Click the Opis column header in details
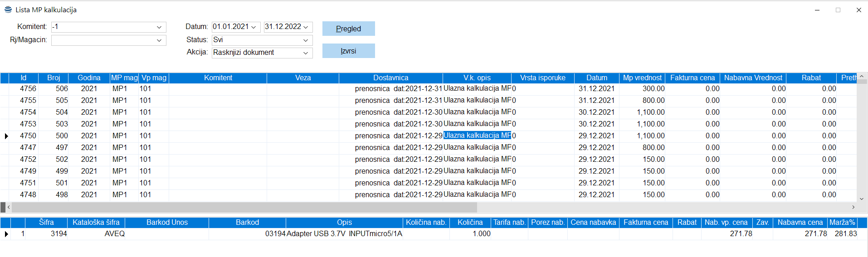This screenshot has height=257, width=868. (344, 223)
